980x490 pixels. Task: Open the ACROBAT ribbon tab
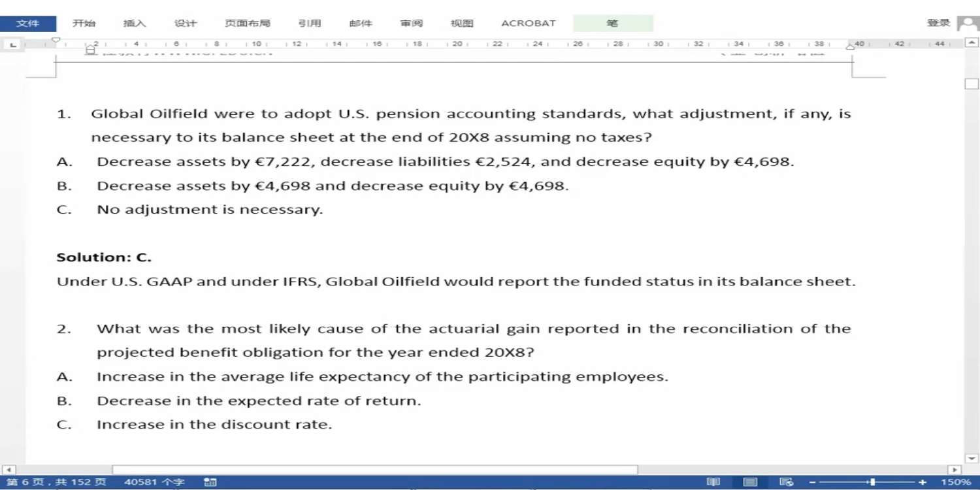point(529,24)
